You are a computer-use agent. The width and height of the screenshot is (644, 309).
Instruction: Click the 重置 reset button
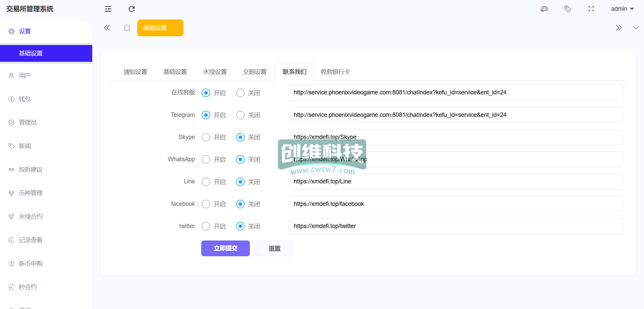click(x=274, y=249)
